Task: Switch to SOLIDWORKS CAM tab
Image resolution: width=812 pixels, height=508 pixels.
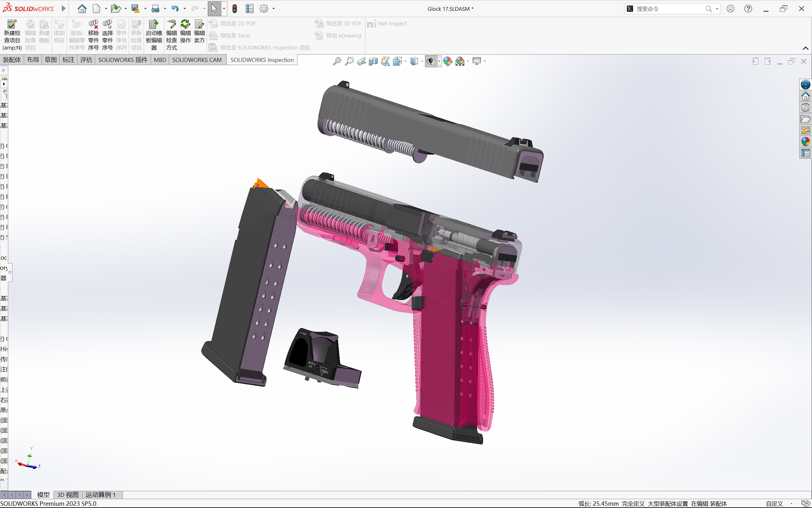Action: 197,60
